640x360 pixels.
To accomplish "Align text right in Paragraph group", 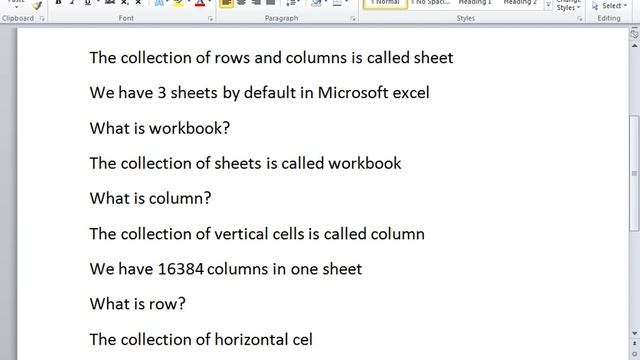I will click(x=256, y=3).
